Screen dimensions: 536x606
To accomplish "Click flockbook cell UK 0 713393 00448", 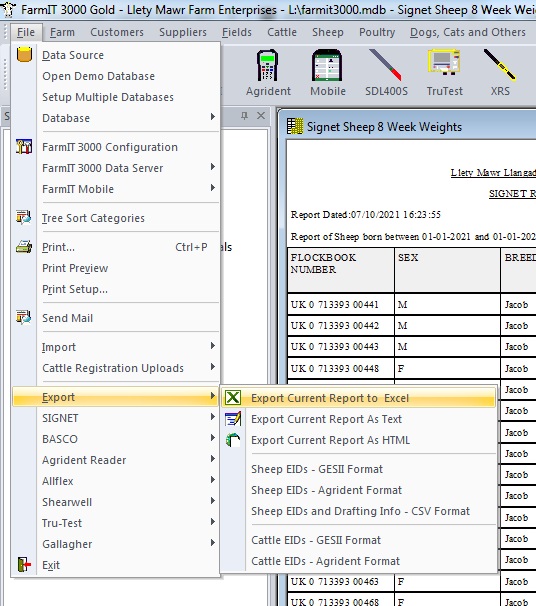I will click(341, 368).
